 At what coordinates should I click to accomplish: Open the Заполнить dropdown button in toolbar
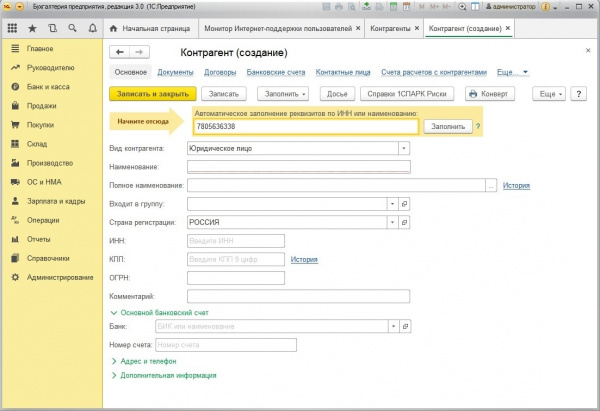pyautogui.click(x=283, y=94)
